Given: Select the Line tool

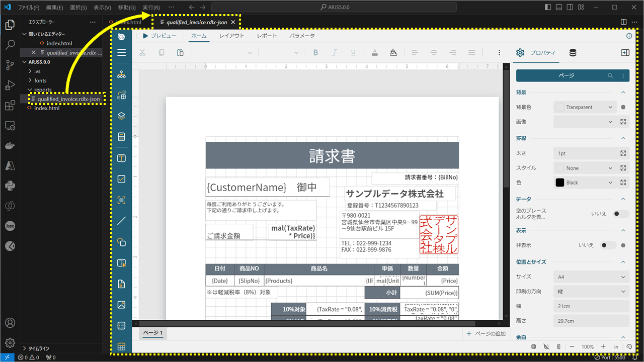Looking at the screenshot, I should (x=121, y=221).
